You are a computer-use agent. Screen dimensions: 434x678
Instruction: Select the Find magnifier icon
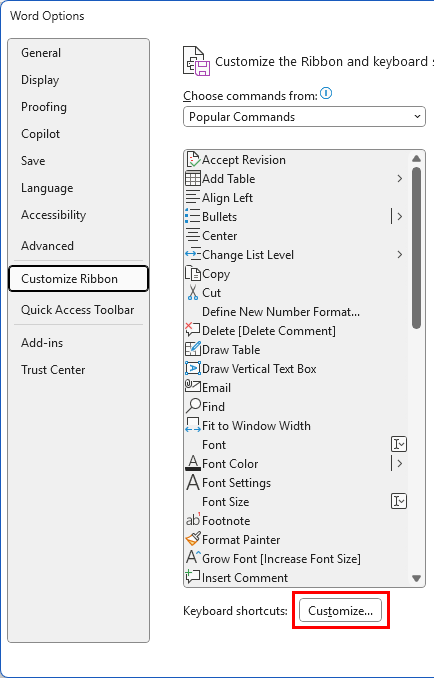pyautogui.click(x=193, y=406)
